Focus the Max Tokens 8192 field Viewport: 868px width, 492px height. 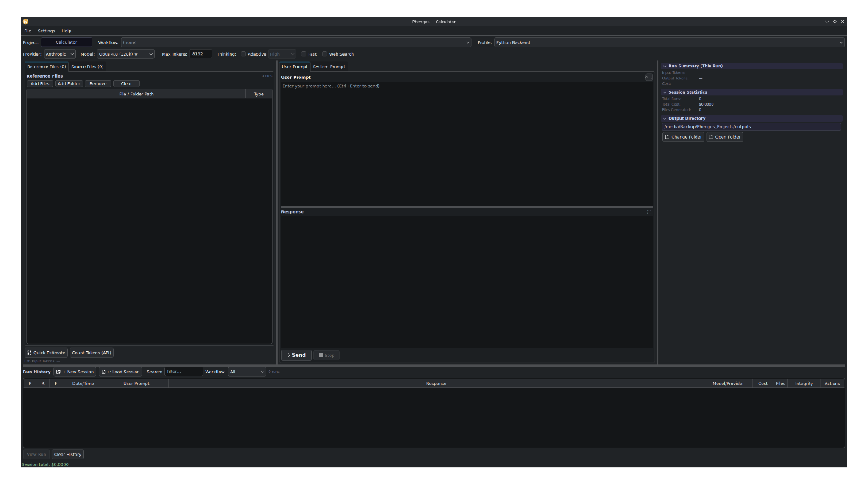click(x=201, y=54)
